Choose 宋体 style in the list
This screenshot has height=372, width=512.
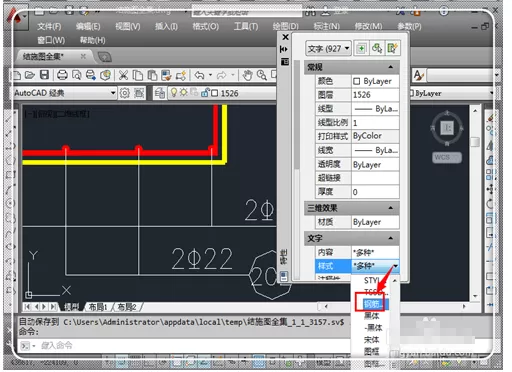pos(371,340)
